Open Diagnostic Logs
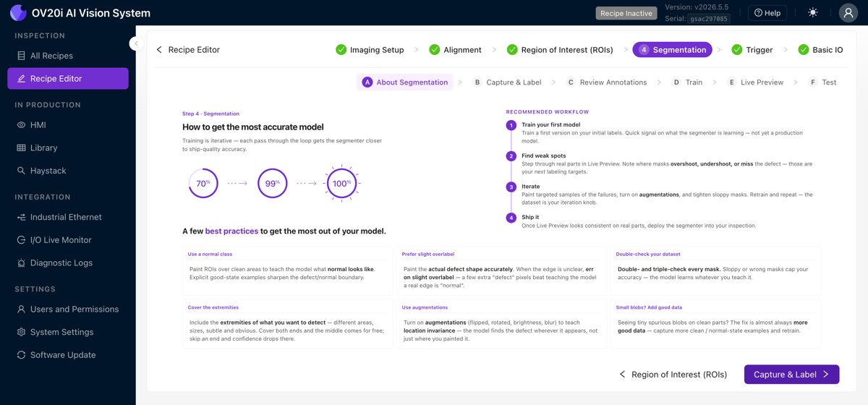Image resolution: width=868 pixels, height=405 pixels. pyautogui.click(x=68, y=263)
